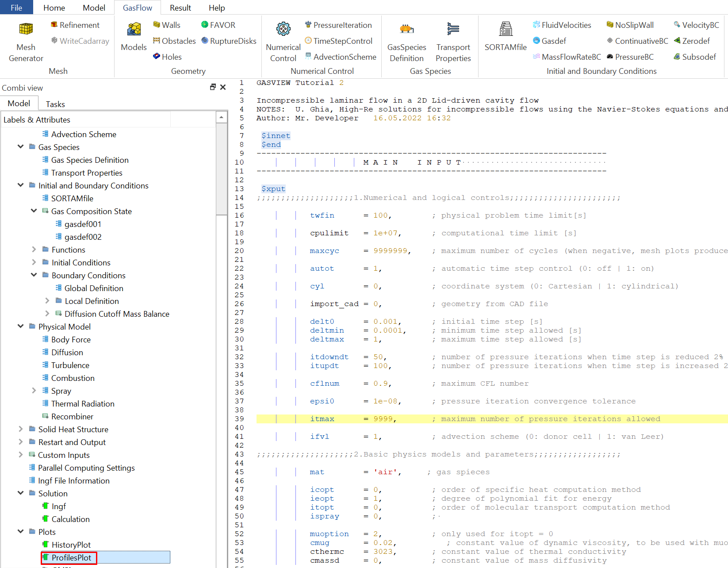Click the Models cube icon
Screen dimensions: 728x568
[134, 30]
